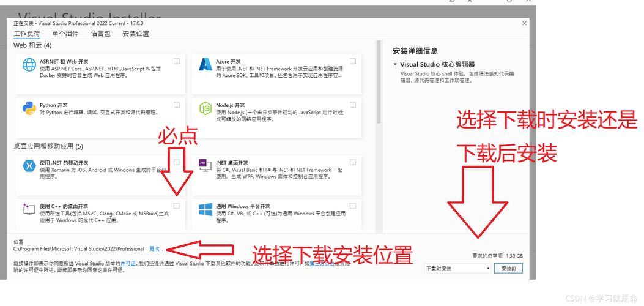Click the 位置 label above the path
The height and width of the screenshot is (306, 644).
[x=18, y=242]
